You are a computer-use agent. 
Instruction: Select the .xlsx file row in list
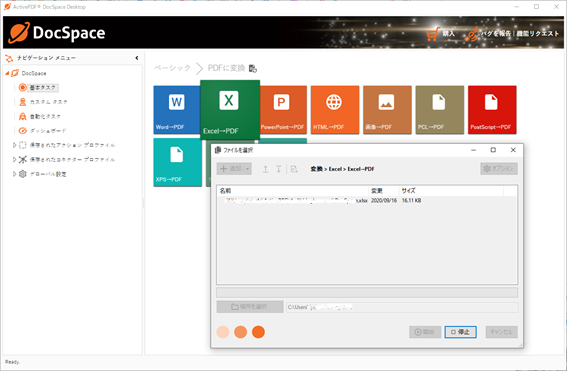(367, 200)
